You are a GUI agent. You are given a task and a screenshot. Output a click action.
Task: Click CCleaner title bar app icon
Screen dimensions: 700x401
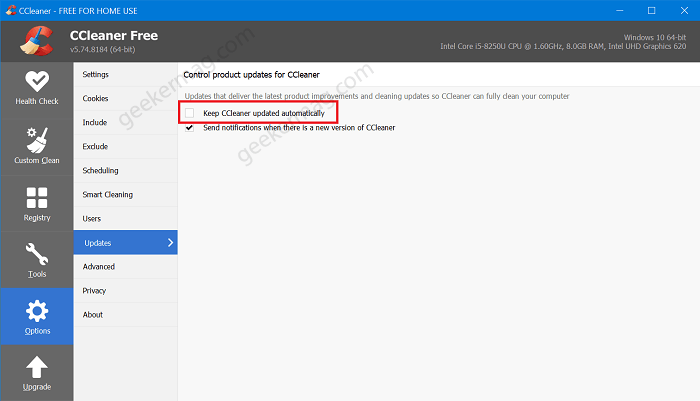pyautogui.click(x=11, y=10)
